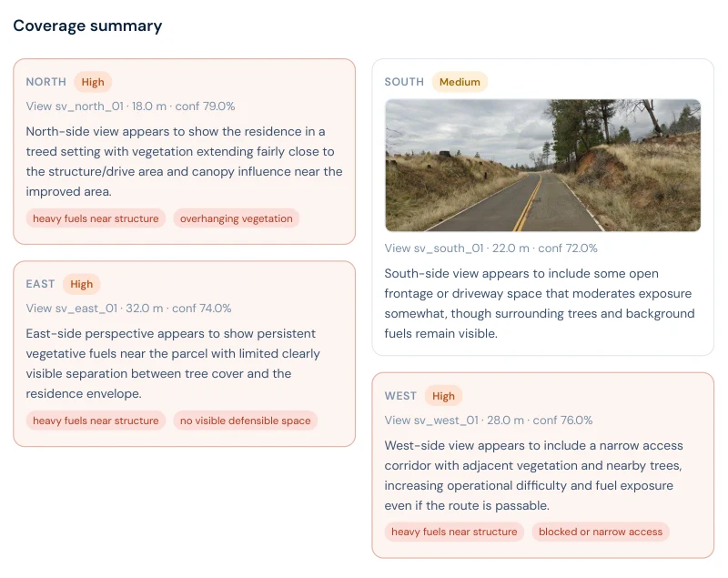Click 'heavy fuels near structure' tag in WEST card

(x=454, y=532)
